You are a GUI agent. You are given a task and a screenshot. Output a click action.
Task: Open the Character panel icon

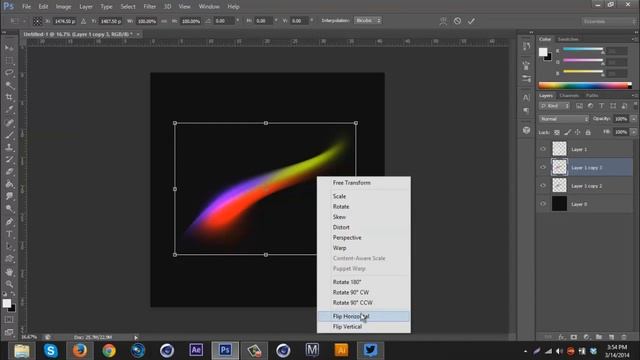point(527,98)
